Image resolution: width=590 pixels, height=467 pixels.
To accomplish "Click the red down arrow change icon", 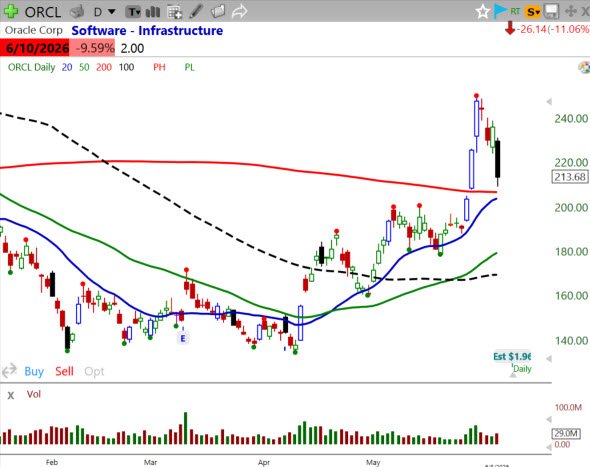I will coord(510,29).
